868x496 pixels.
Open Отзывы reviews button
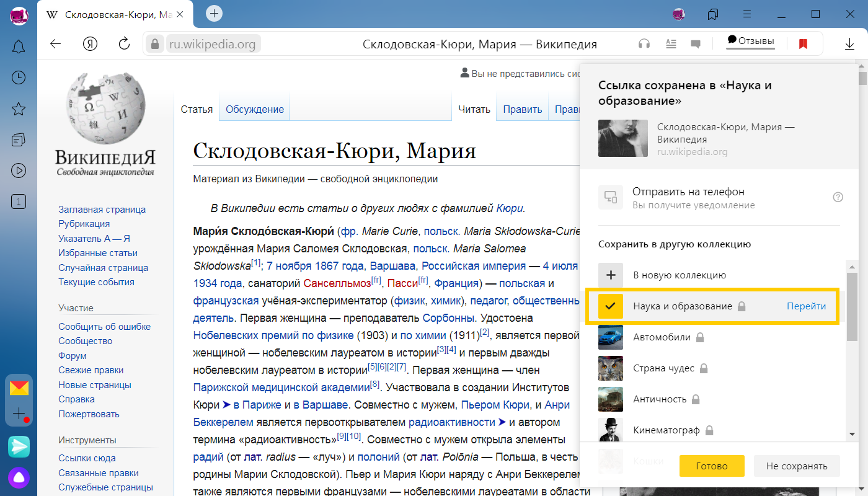tap(751, 41)
